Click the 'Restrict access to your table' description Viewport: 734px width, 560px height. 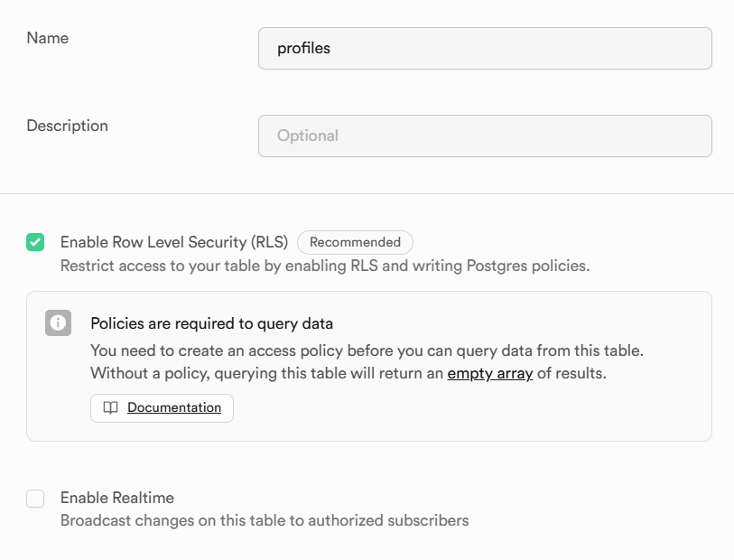point(325,266)
